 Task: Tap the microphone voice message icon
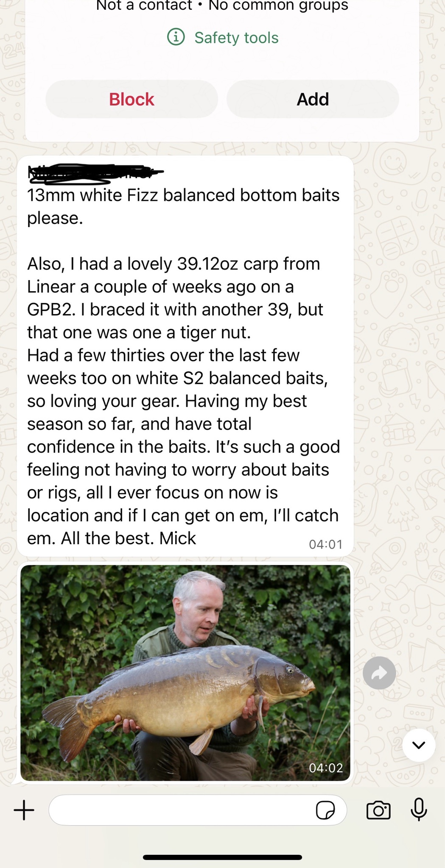419,810
